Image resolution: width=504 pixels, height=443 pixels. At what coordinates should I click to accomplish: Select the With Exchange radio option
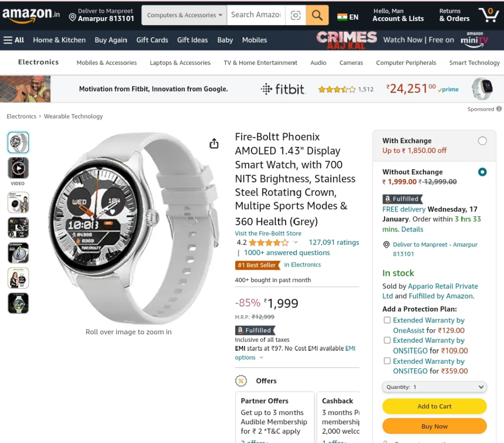point(482,141)
